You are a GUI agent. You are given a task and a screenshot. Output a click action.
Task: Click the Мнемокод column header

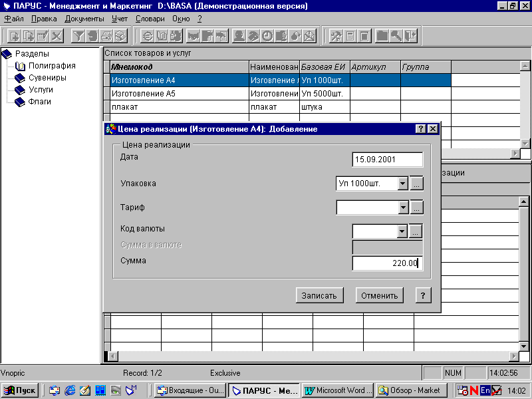180,67
